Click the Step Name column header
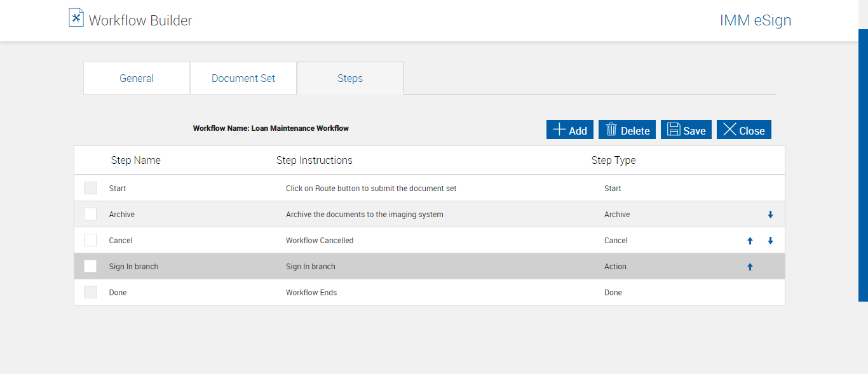This screenshot has width=868, height=374. (x=135, y=160)
